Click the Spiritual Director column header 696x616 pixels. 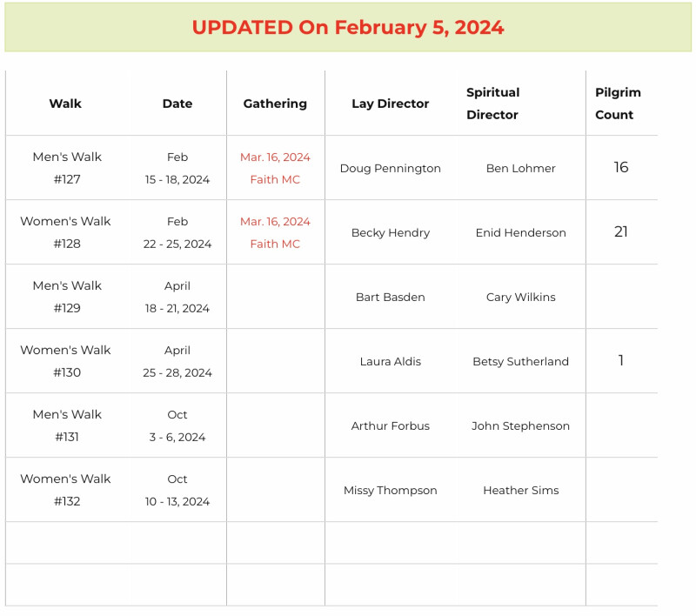[x=492, y=104]
